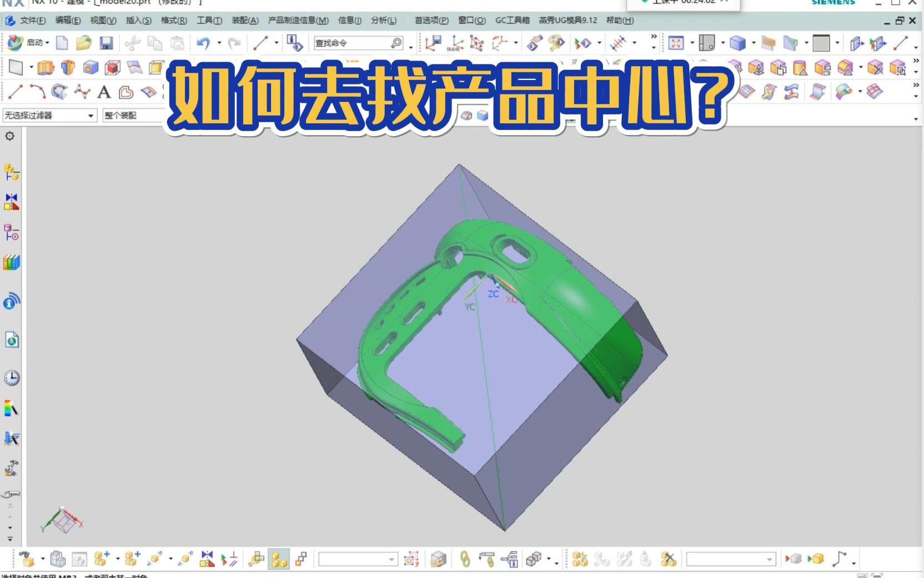The width and height of the screenshot is (924, 578).
Task: Open the 视图(V) menu
Action: pyautogui.click(x=103, y=21)
